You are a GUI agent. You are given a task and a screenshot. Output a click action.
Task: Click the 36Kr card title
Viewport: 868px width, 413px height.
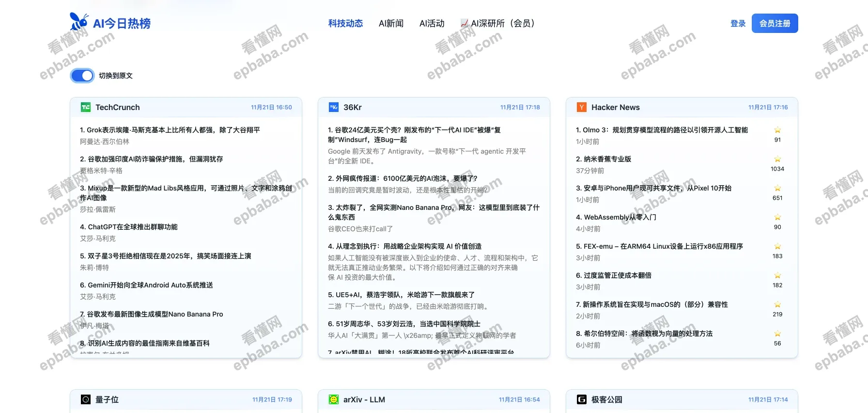coord(353,107)
